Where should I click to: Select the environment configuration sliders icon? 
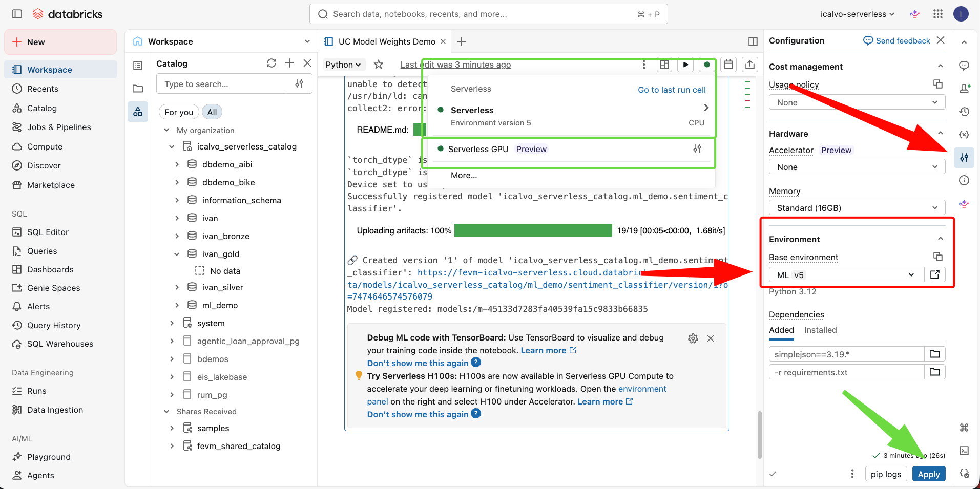(x=964, y=158)
